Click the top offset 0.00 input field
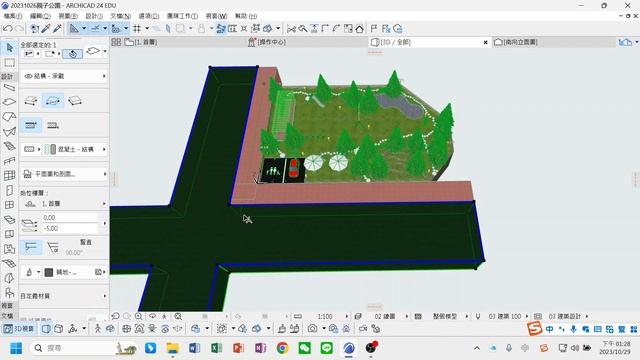This screenshot has width=640, height=360. tap(70, 218)
